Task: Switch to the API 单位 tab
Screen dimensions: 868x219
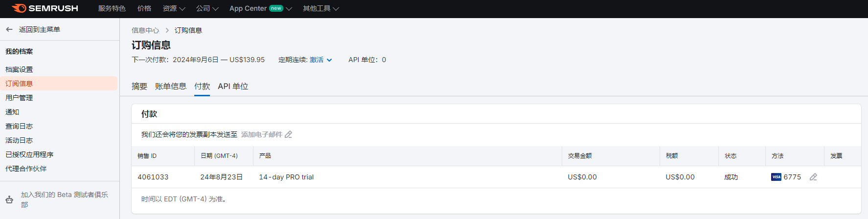Action: (x=233, y=86)
